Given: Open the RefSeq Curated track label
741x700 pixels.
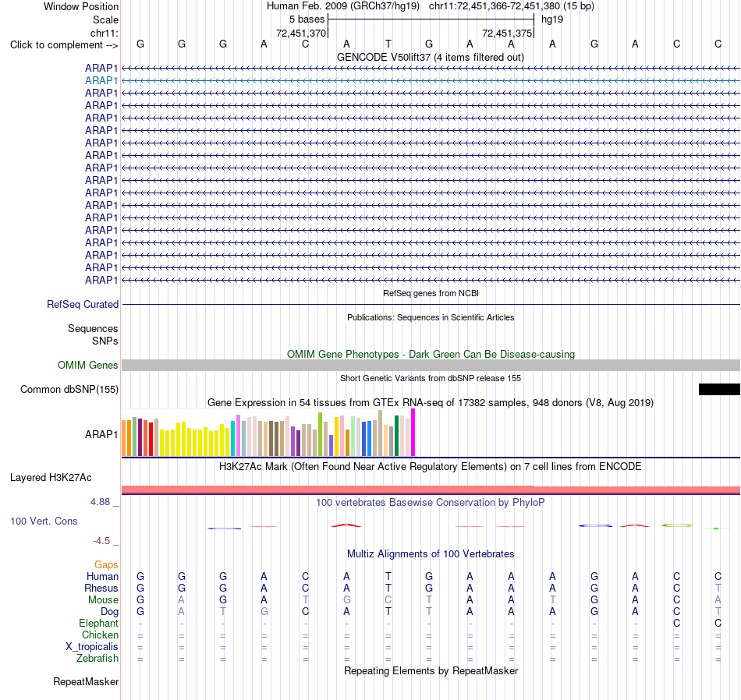Looking at the screenshot, I should tap(82, 304).
